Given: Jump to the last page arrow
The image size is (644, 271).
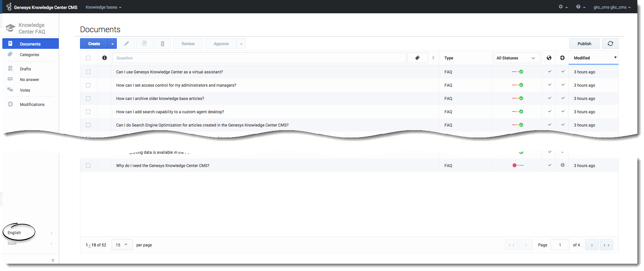Looking at the screenshot, I should pos(606,245).
